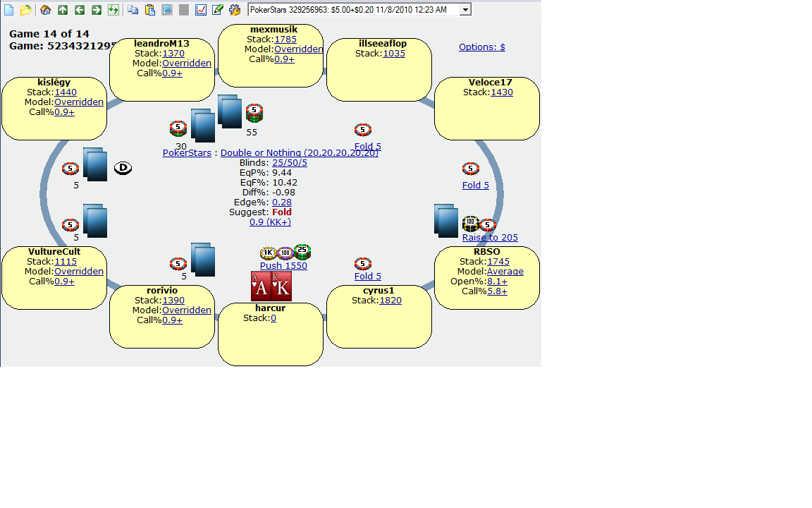Click the open folder toolbar icon
Viewport: 812px width, 508px height.
(25, 10)
